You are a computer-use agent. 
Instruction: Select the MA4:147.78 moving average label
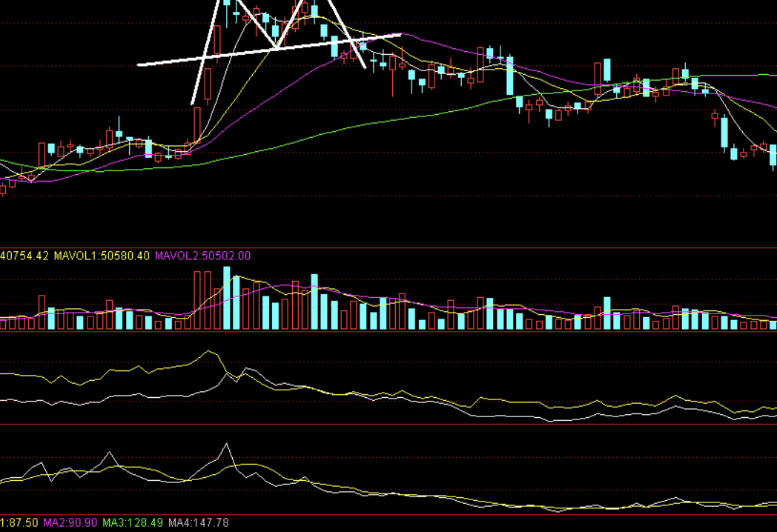coord(199,522)
